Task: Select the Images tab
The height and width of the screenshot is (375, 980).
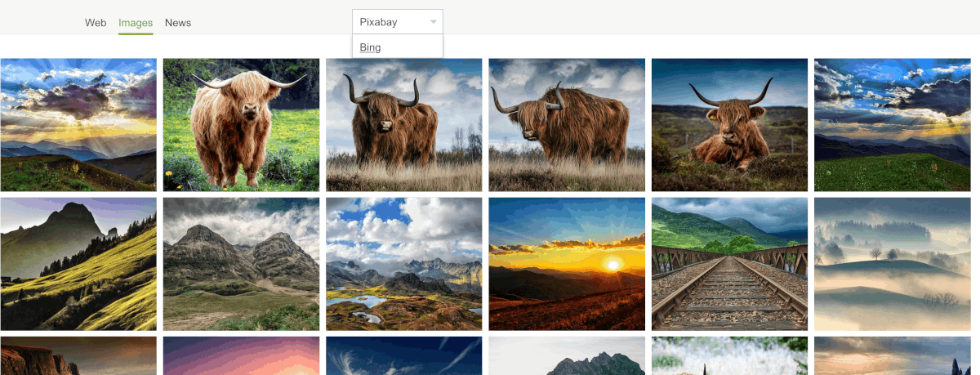Action: (136, 23)
